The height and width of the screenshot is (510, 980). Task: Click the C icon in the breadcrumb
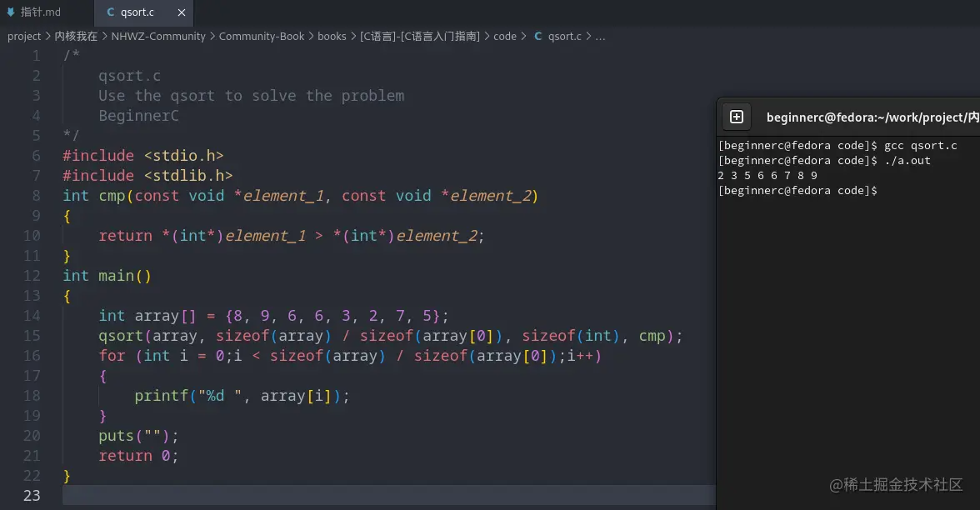coord(538,37)
